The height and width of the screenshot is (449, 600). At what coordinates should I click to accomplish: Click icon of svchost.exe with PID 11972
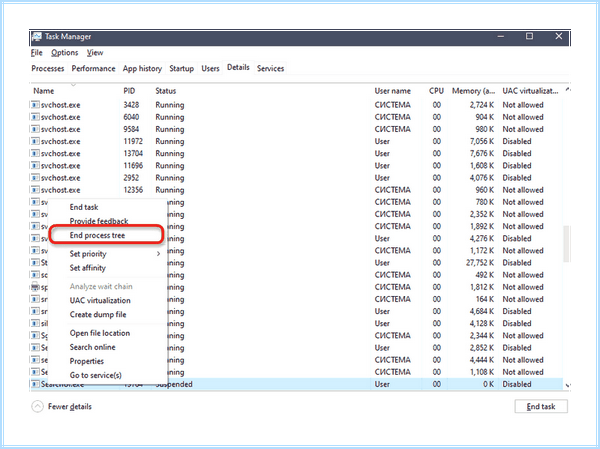(x=35, y=141)
